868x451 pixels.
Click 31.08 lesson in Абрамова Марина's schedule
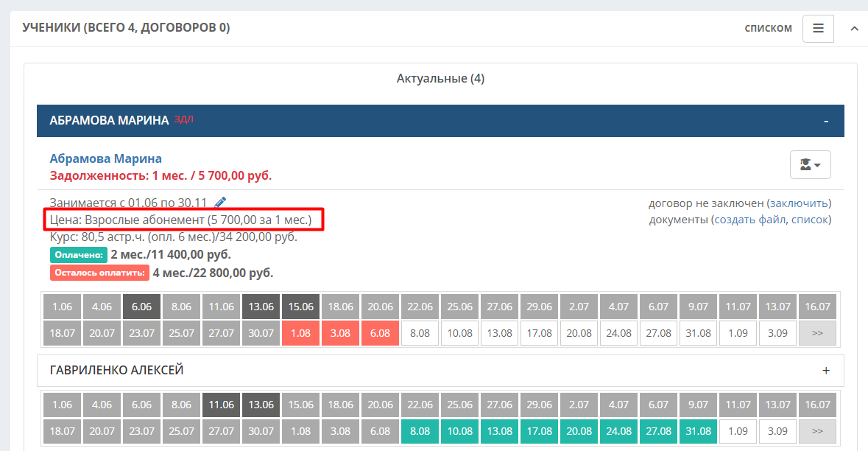pyautogui.click(x=698, y=333)
